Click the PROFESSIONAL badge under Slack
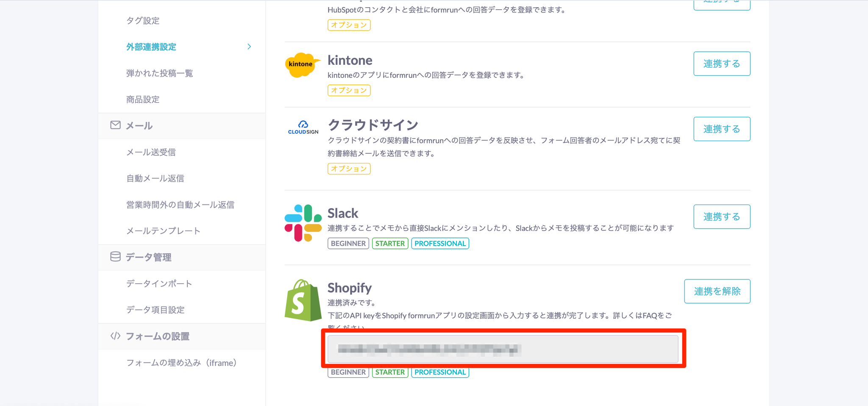Image resolution: width=868 pixels, height=406 pixels. pos(440,243)
